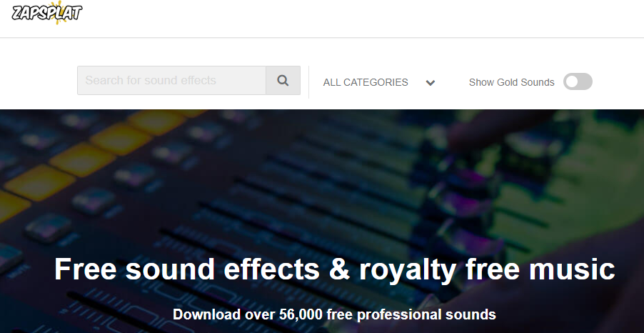Click the Download over 56,000 free professional sounds text
The image size is (644, 333).
point(334,314)
